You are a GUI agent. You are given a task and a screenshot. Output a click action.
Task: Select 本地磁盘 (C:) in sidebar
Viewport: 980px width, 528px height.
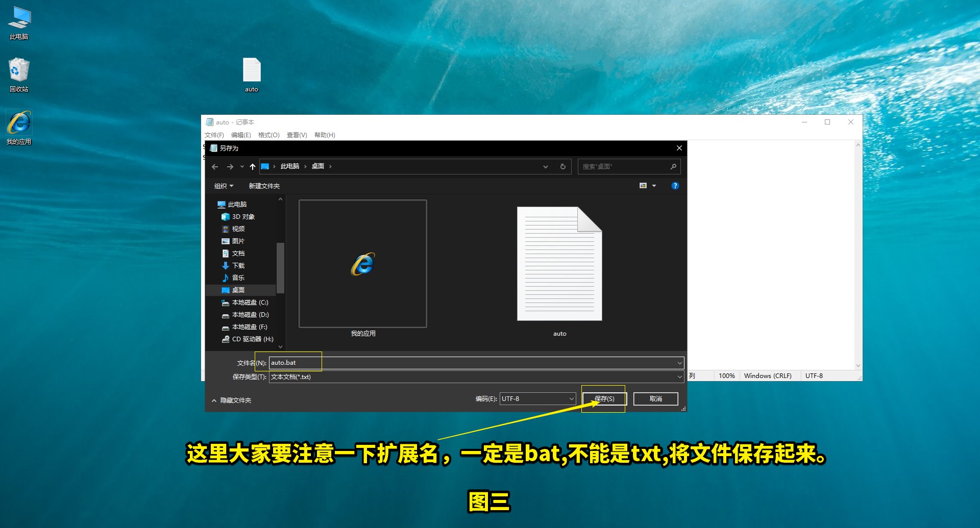249,302
